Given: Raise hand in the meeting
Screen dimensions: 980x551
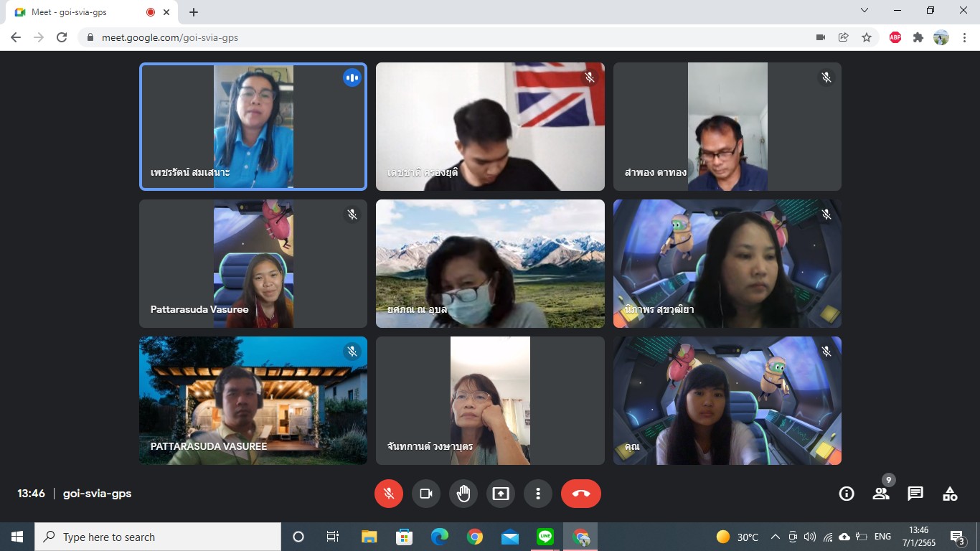Looking at the screenshot, I should click(463, 494).
